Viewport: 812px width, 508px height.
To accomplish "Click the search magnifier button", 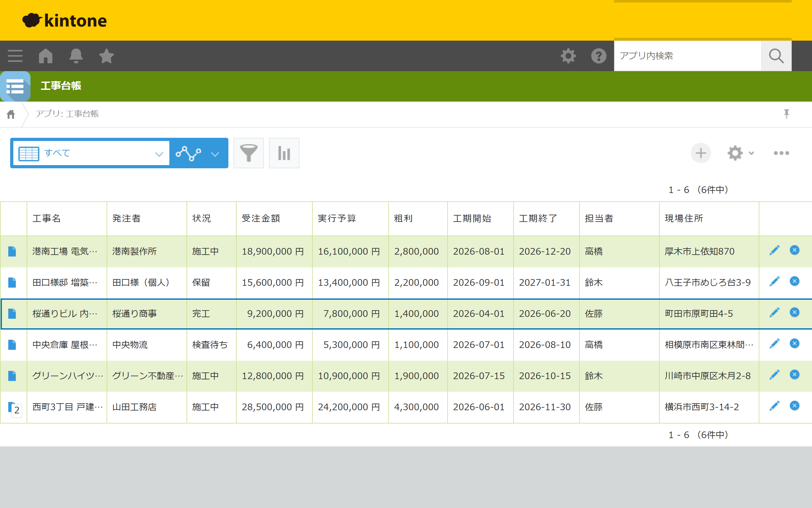I will point(776,56).
